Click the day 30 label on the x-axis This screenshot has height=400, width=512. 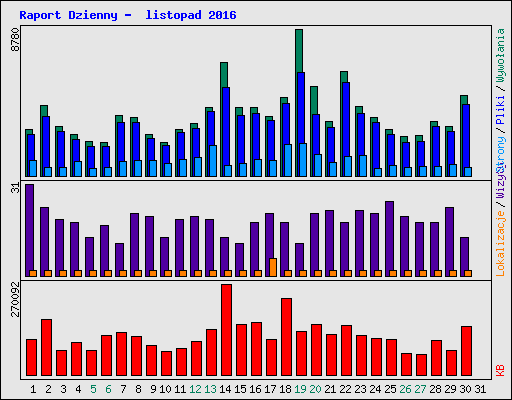465,389
